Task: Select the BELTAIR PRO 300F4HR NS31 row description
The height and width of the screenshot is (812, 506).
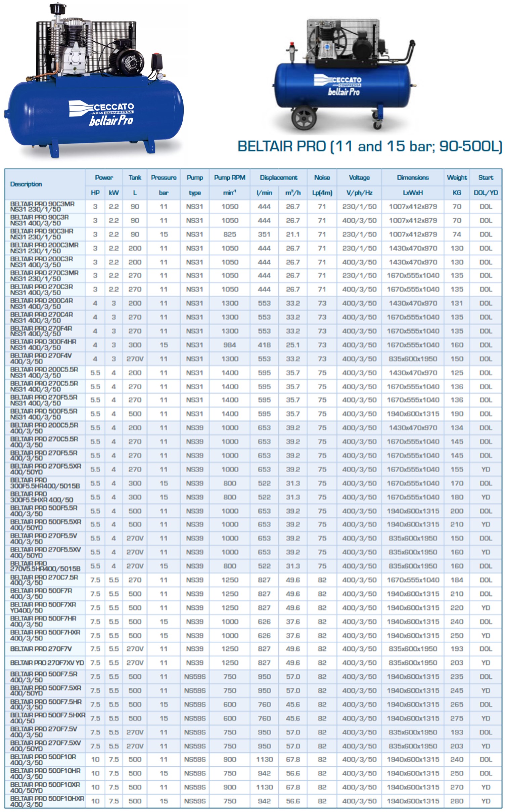Action: pos(43,345)
